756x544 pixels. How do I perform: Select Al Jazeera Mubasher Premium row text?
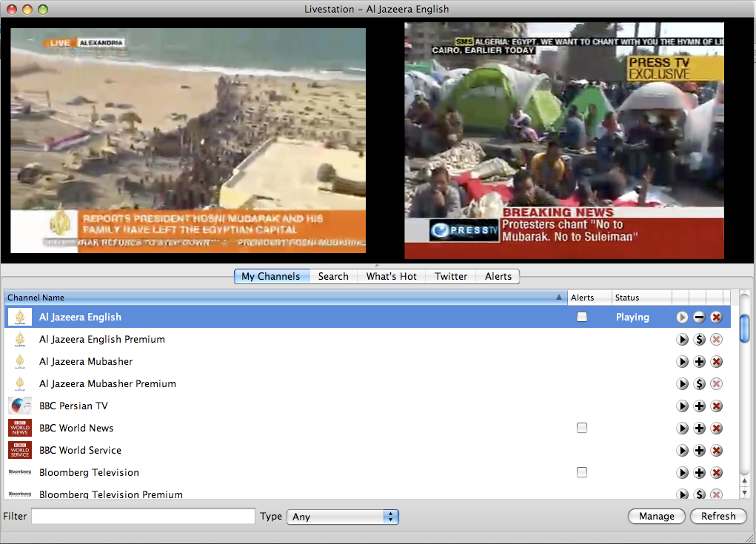(x=107, y=383)
